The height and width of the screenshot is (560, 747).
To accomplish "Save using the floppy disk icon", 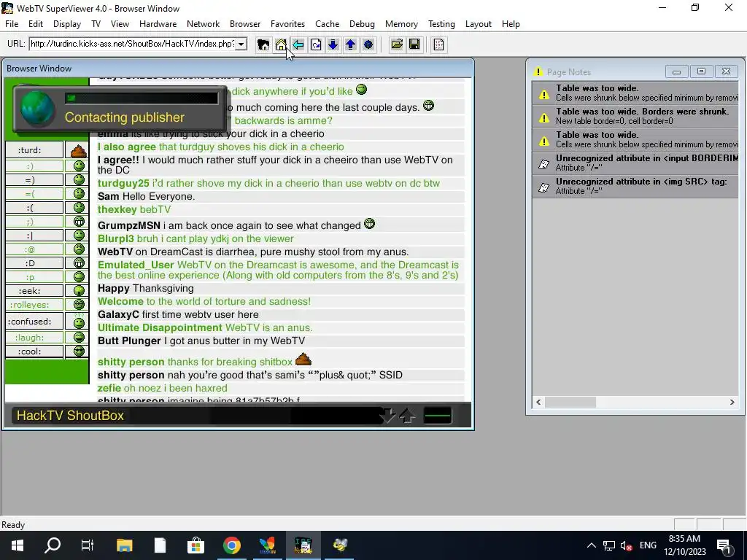I will coord(414,44).
